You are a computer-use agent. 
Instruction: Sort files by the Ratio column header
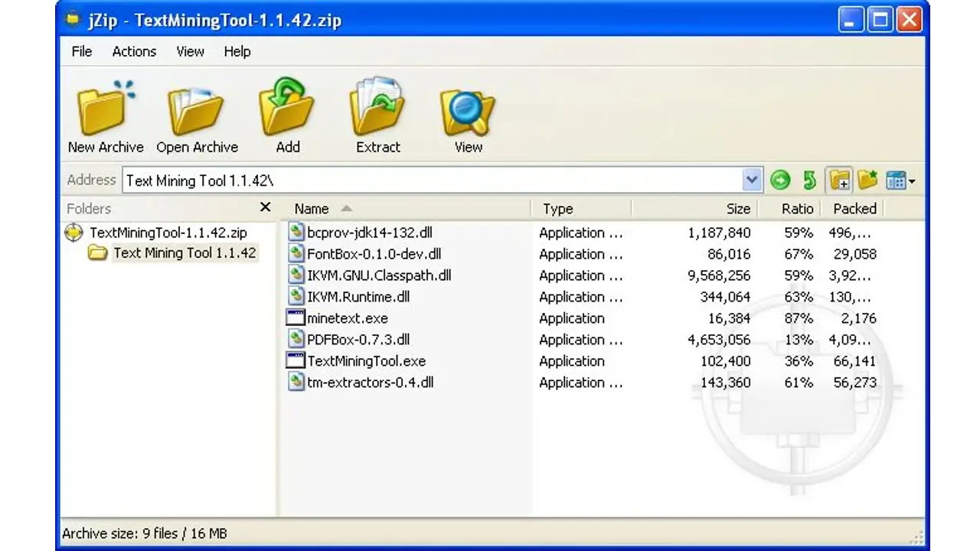click(x=789, y=208)
